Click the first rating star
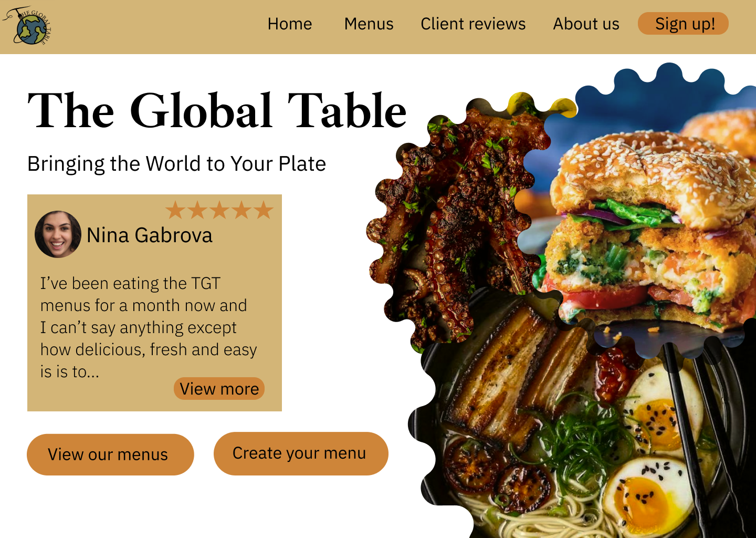 [175, 210]
